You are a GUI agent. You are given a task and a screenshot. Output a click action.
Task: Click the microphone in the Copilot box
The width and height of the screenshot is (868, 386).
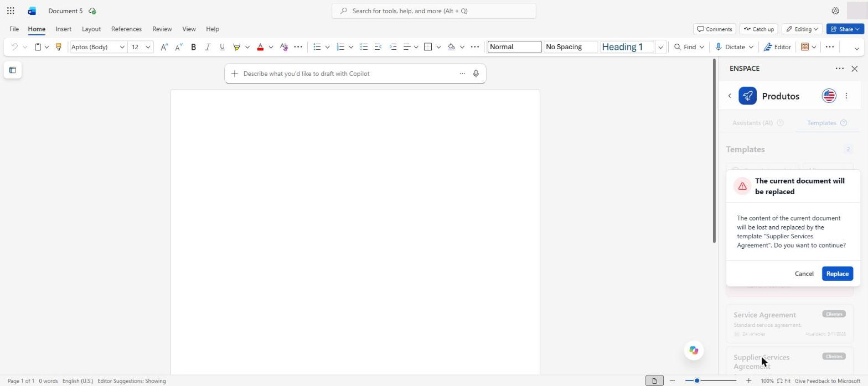pyautogui.click(x=476, y=74)
